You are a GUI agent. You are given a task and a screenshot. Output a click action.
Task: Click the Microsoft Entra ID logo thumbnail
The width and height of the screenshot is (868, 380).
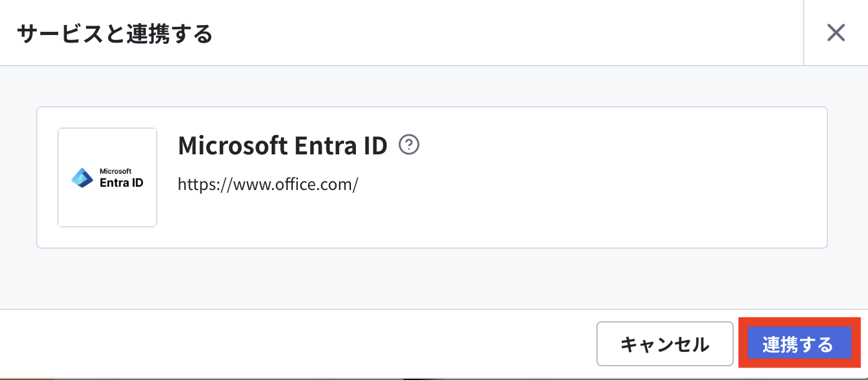point(107,177)
